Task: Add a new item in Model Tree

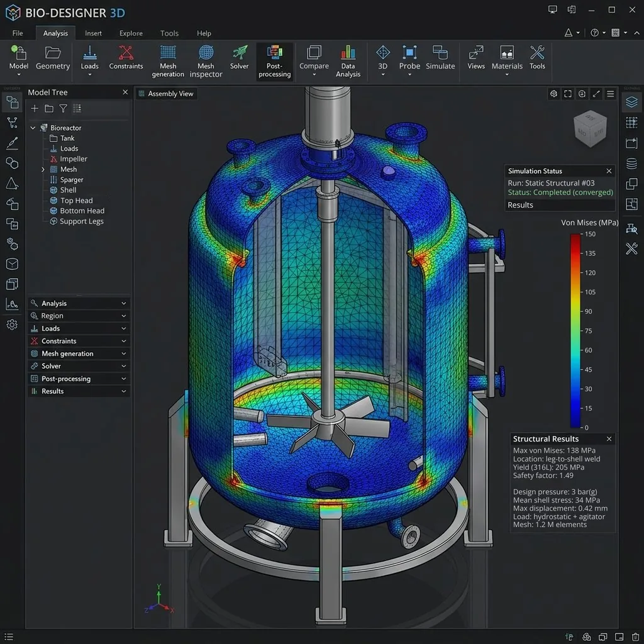Action: (35, 108)
